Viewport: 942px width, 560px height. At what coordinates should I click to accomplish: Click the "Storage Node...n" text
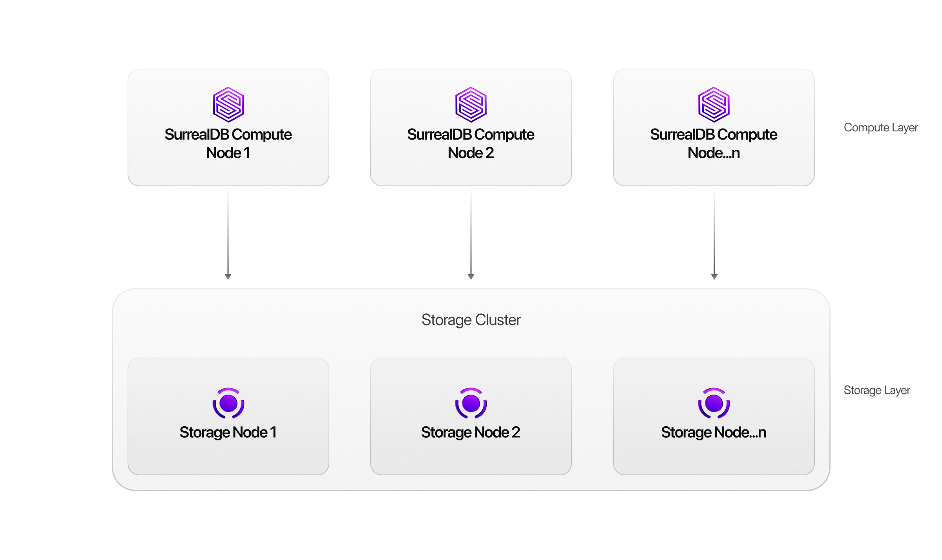(714, 432)
